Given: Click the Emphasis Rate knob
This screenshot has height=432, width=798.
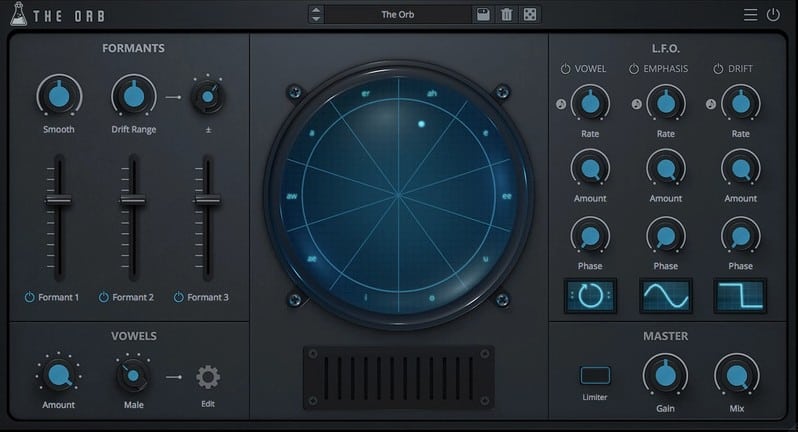Looking at the screenshot, I should pyautogui.click(x=666, y=104).
